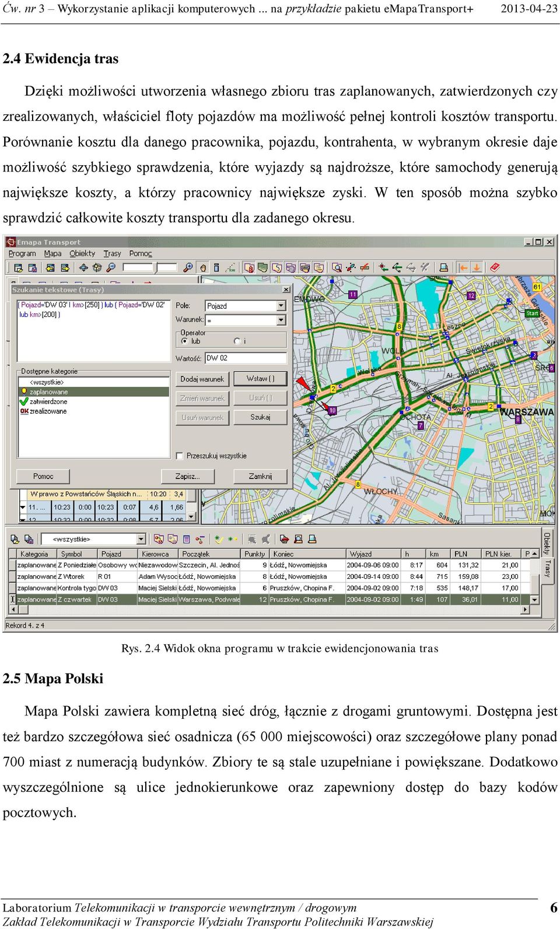Click the 'PLN kier.' column header
This screenshot has width=560, height=929.
501,554
